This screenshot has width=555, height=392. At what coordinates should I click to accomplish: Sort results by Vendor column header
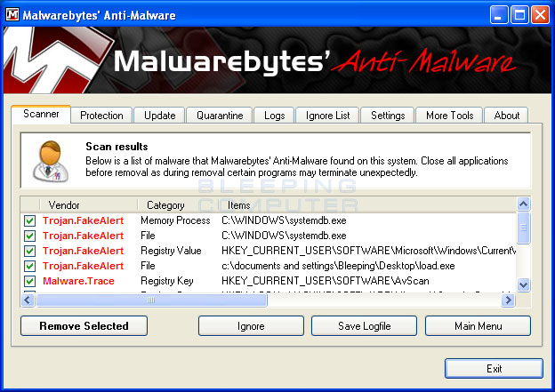pyautogui.click(x=88, y=205)
